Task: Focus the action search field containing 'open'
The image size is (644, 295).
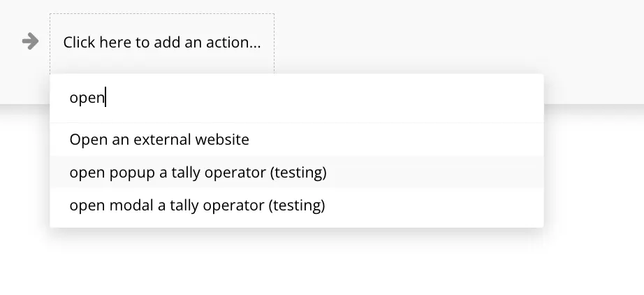Action: pos(296,99)
